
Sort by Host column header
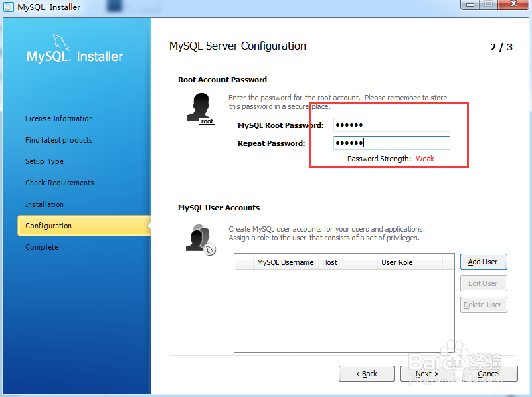(348, 262)
